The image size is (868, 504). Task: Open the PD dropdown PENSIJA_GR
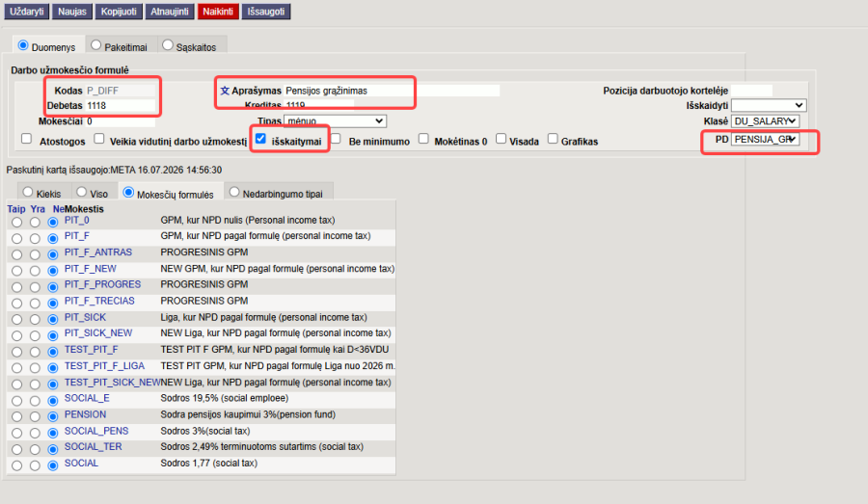[x=766, y=140]
